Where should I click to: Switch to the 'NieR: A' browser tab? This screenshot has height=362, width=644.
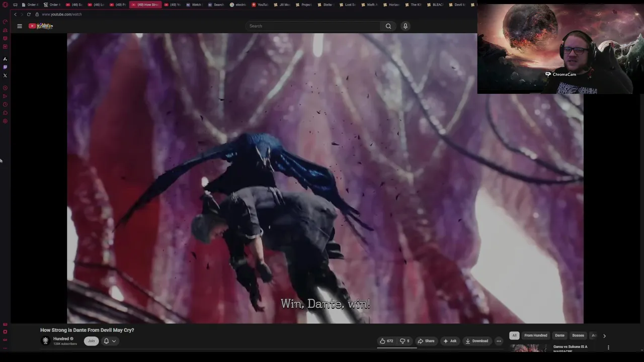point(369,5)
